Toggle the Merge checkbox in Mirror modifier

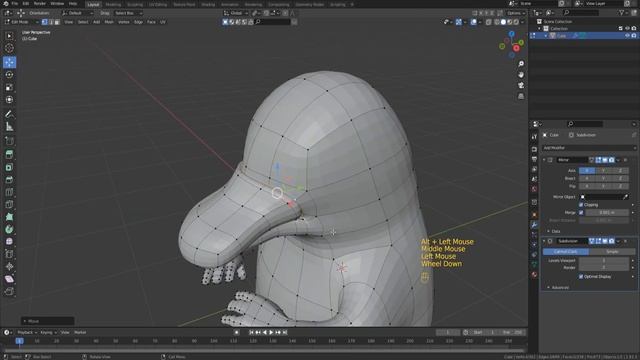pyautogui.click(x=581, y=212)
